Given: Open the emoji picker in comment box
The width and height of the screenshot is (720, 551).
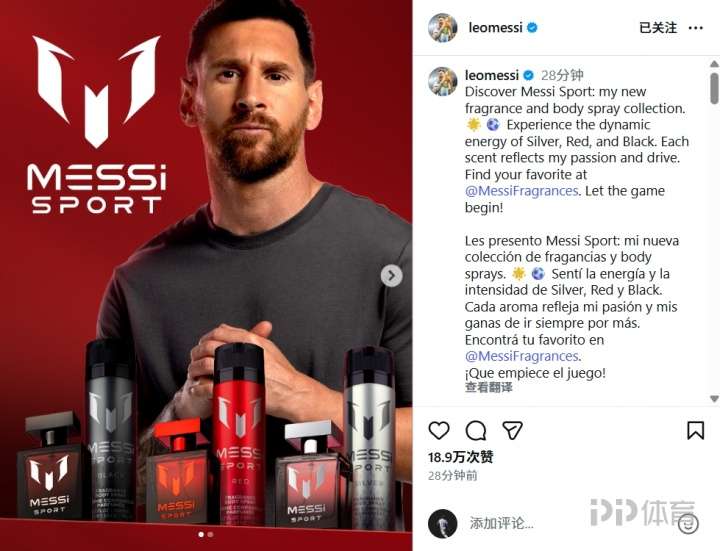Looking at the screenshot, I should tap(688, 523).
